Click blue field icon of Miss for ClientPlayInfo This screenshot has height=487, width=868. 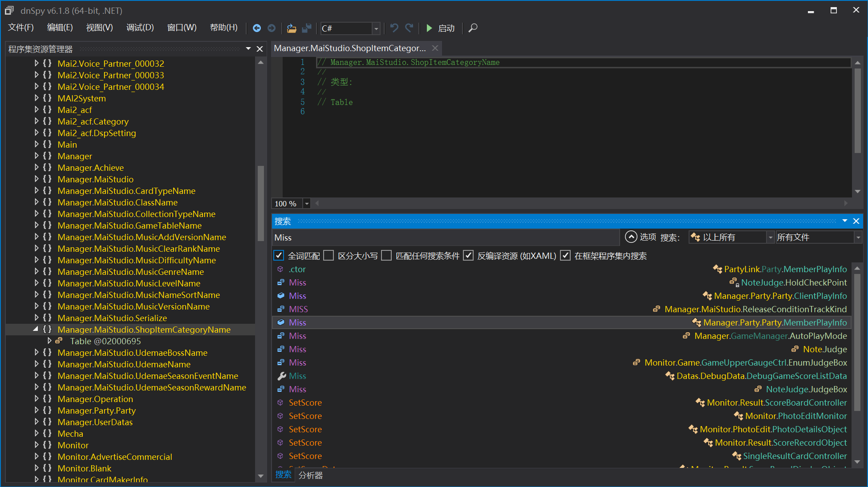[x=281, y=296]
